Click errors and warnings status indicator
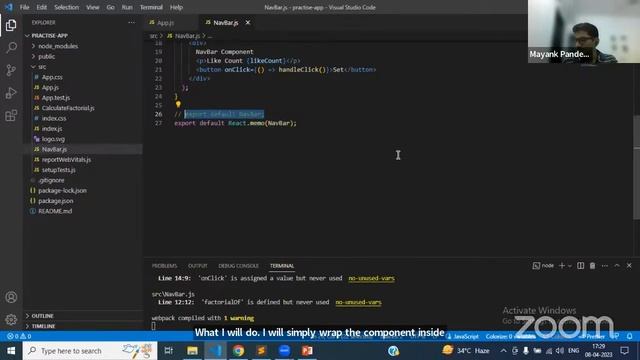This screenshot has width=640, height=360. [x=19, y=336]
